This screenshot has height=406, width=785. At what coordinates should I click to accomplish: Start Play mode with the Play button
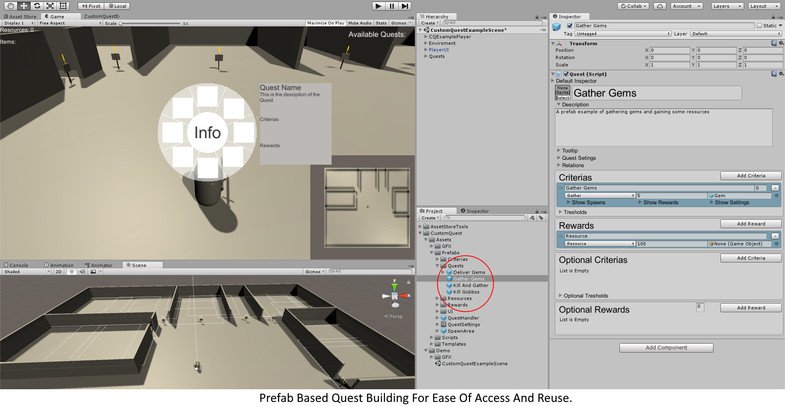[379, 6]
